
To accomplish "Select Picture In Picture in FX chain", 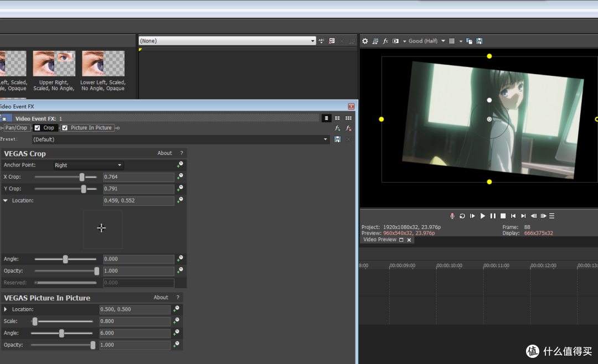I will (x=91, y=128).
